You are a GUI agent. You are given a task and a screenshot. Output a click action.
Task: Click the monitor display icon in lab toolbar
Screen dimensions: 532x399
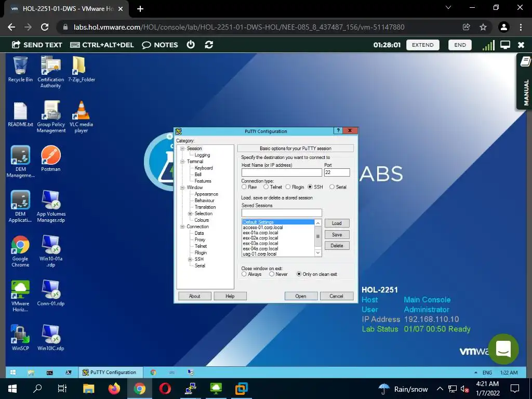pyautogui.click(x=505, y=45)
